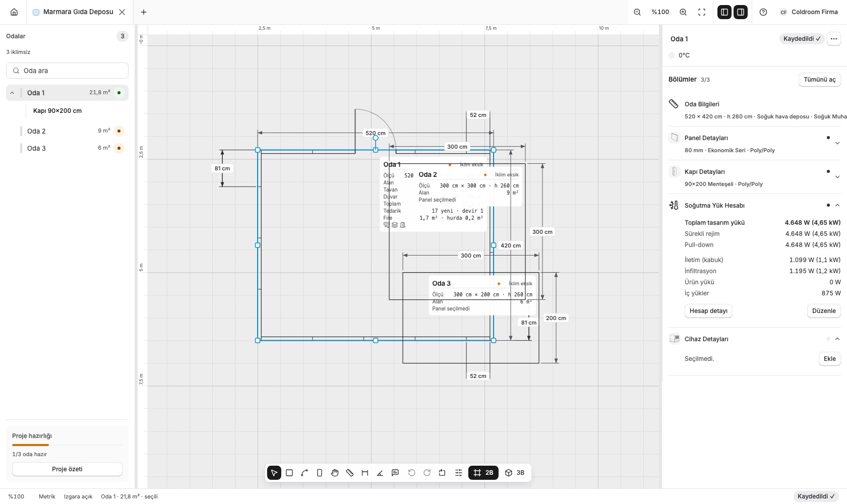Select the pointer selection tool
847x504 pixels.
point(274,473)
